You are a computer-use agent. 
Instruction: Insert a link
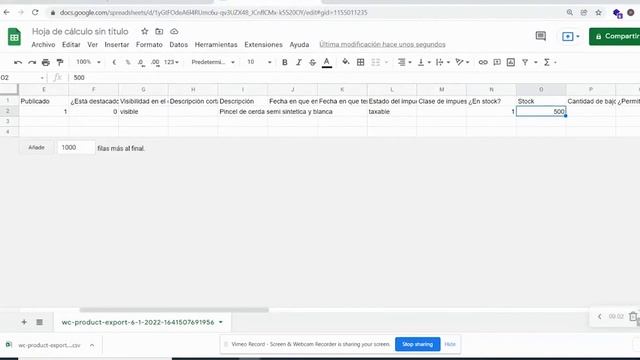(x=483, y=62)
